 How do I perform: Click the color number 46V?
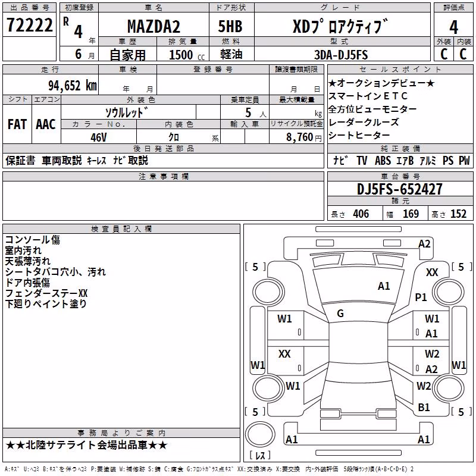pos(99,137)
